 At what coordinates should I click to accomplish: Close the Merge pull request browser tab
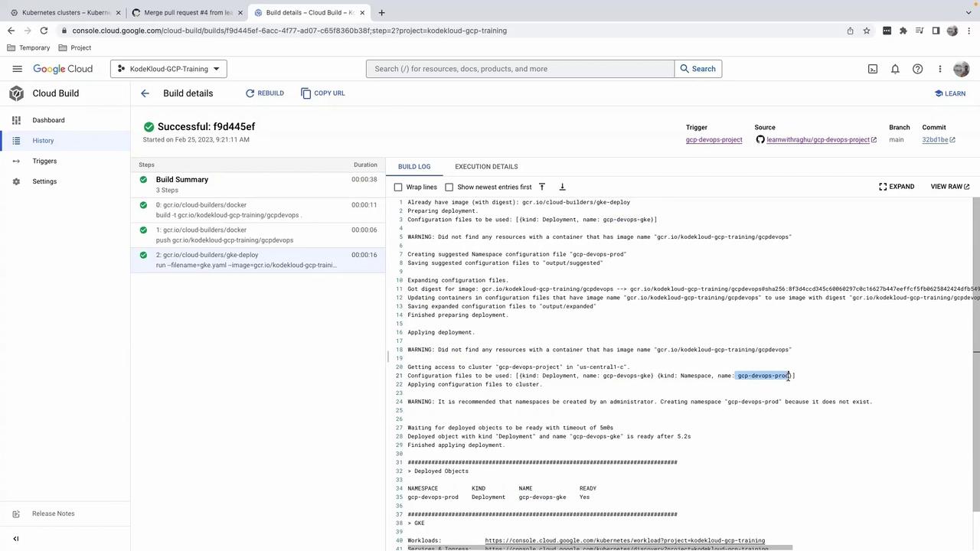pos(240,12)
